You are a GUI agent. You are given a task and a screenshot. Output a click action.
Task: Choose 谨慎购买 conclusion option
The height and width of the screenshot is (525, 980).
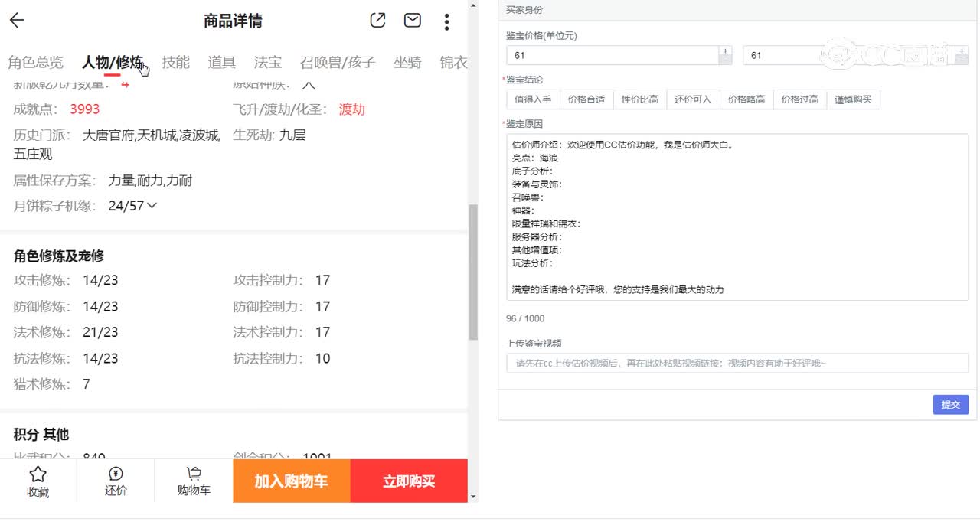point(853,99)
